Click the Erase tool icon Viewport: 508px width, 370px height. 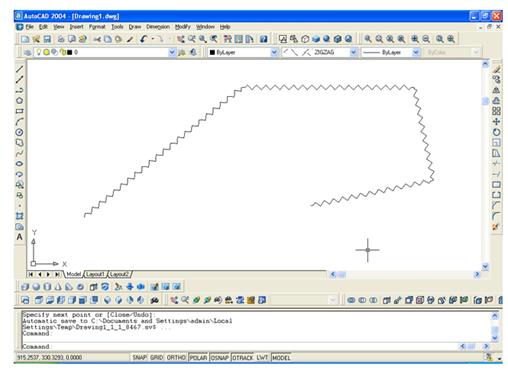click(x=496, y=69)
